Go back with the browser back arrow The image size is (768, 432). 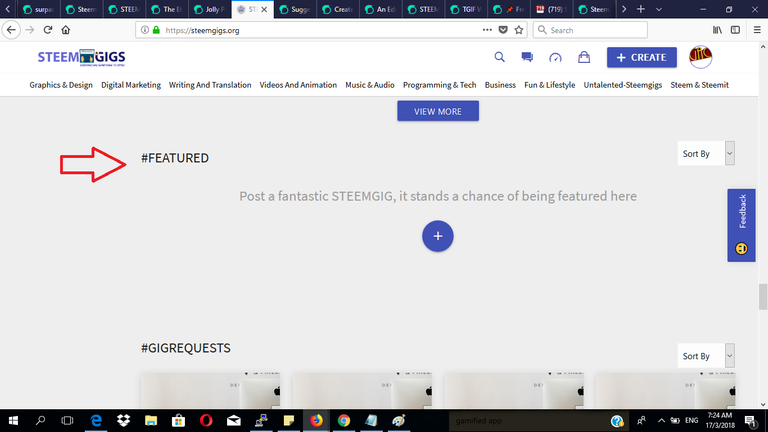click(11, 30)
